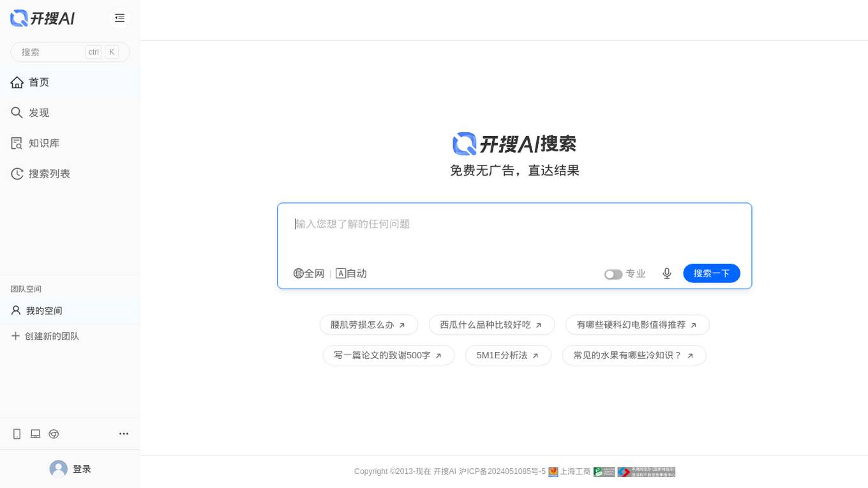Toggle the 专业 professional mode switch
Image resolution: width=868 pixels, height=488 pixels.
pyautogui.click(x=613, y=274)
